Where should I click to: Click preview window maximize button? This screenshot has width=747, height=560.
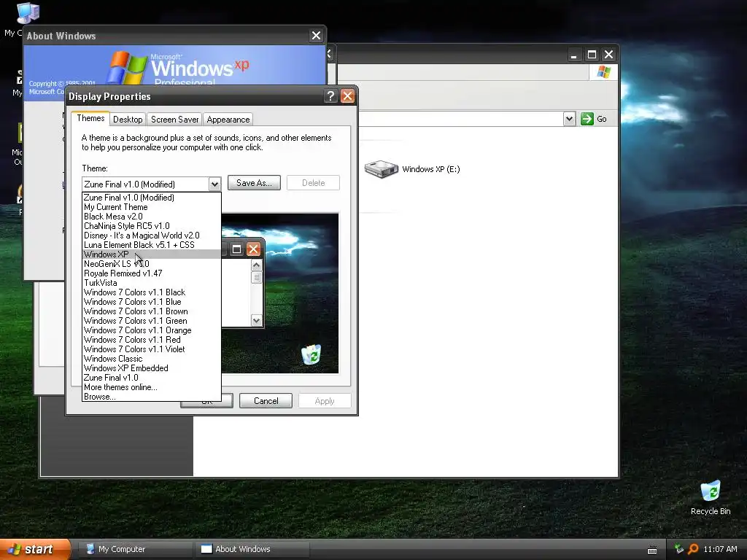pyautogui.click(x=236, y=249)
